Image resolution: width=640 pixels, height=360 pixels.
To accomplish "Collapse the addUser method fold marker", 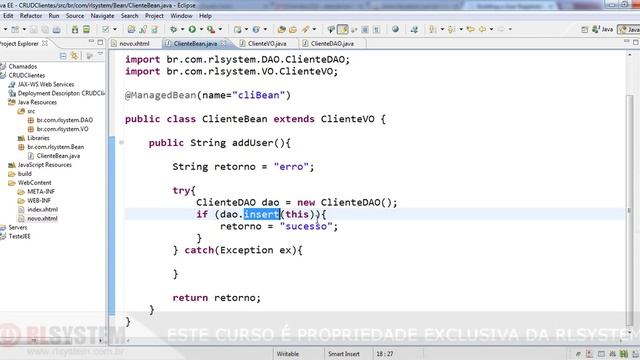I will [x=121, y=142].
